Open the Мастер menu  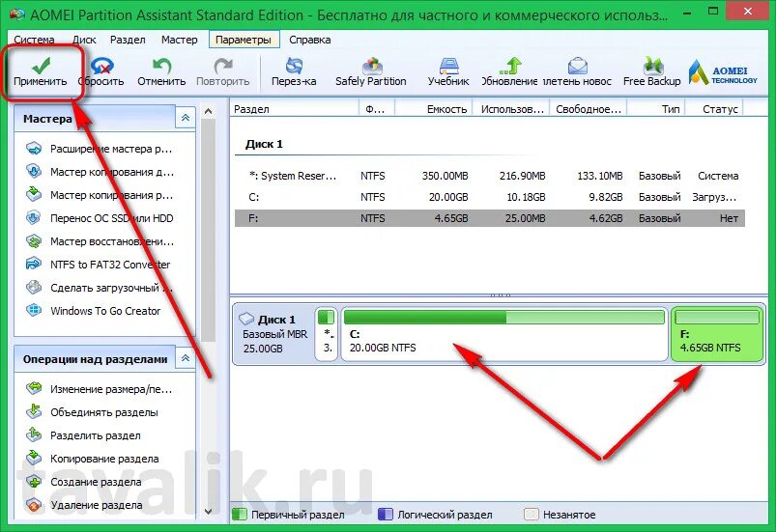point(179,40)
